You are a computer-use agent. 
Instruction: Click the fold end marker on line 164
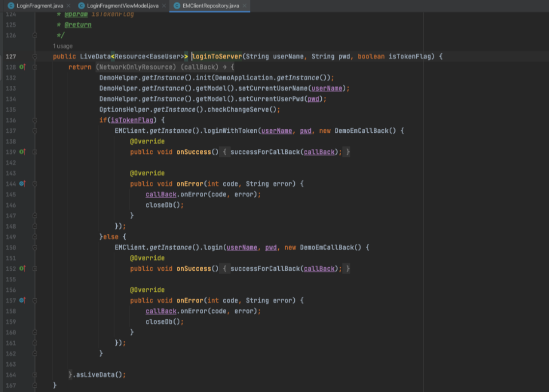click(35, 375)
